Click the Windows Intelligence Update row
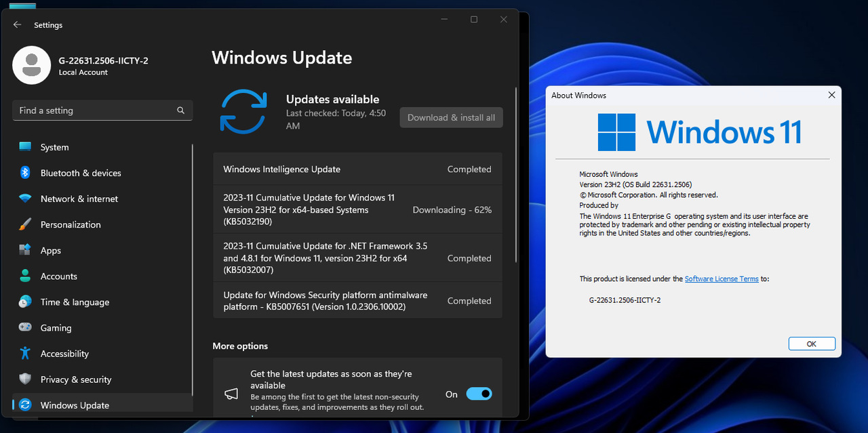Viewport: 868px width, 433px height. tap(357, 169)
